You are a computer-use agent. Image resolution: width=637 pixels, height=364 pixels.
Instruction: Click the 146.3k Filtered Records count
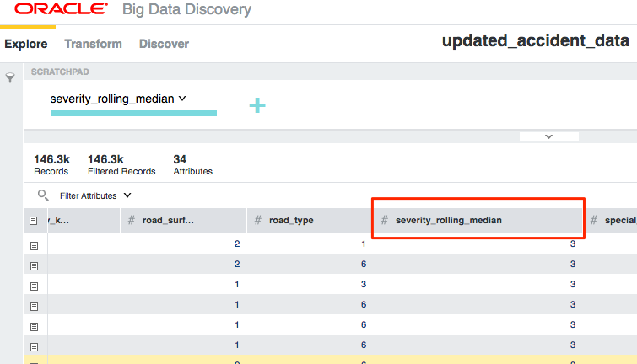click(121, 165)
